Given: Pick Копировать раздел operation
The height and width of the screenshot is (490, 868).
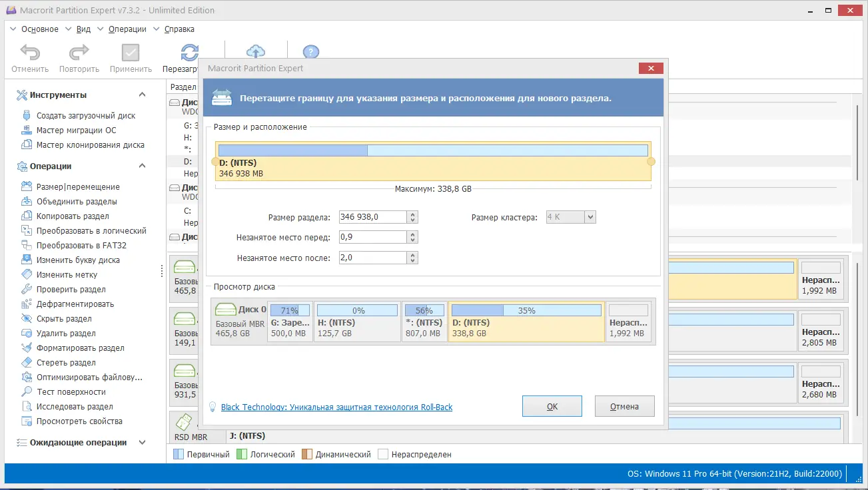Looking at the screenshot, I should click(73, 216).
